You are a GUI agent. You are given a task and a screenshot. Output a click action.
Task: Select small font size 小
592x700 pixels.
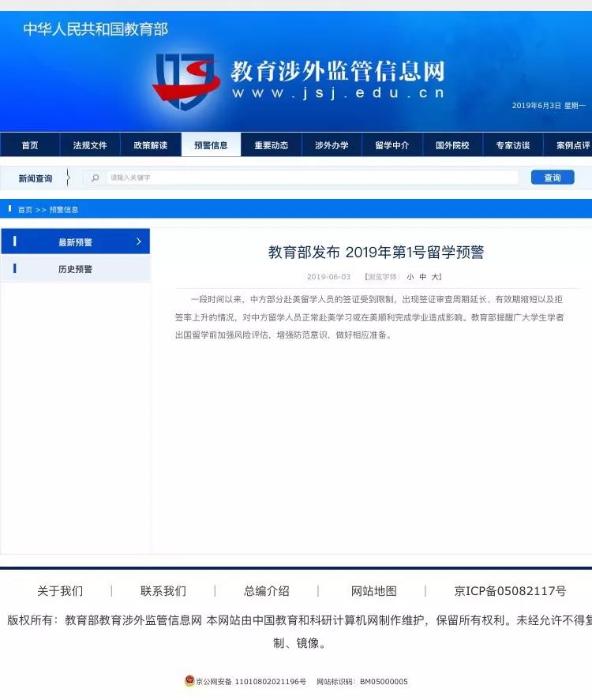tap(410, 277)
